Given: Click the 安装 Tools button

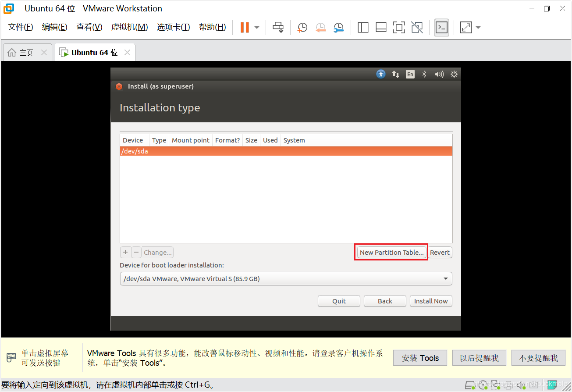Looking at the screenshot, I should (420, 358).
